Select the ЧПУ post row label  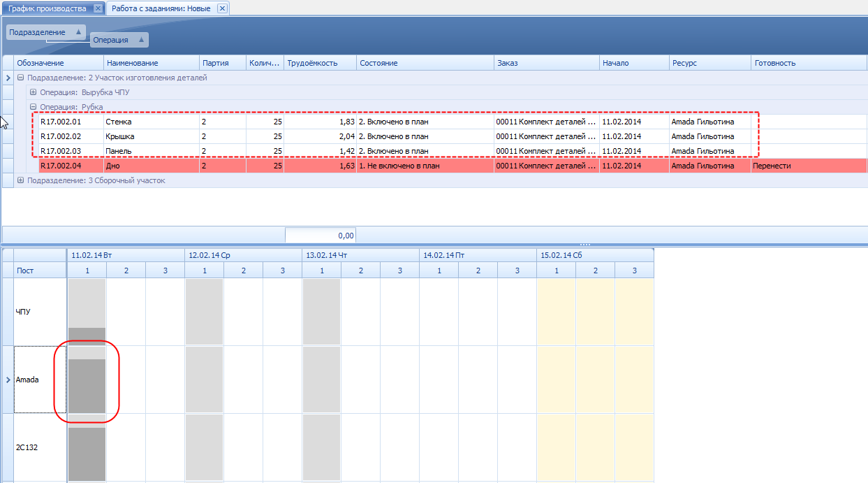[x=40, y=312]
